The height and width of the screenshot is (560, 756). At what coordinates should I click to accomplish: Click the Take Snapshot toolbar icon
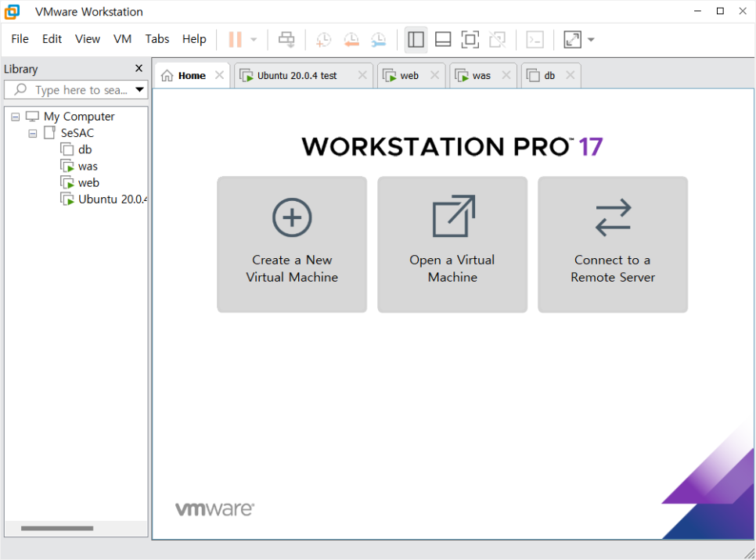tap(323, 40)
